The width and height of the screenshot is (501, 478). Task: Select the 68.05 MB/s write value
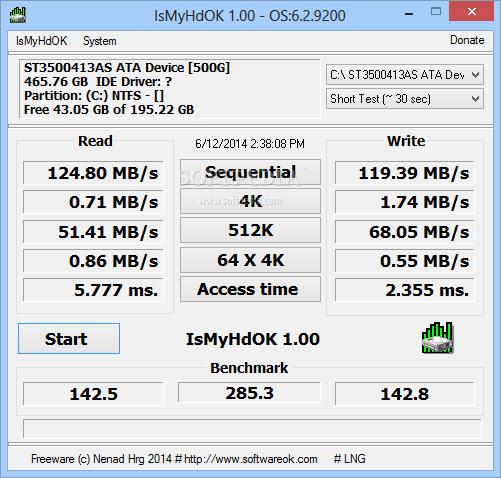pyautogui.click(x=405, y=231)
